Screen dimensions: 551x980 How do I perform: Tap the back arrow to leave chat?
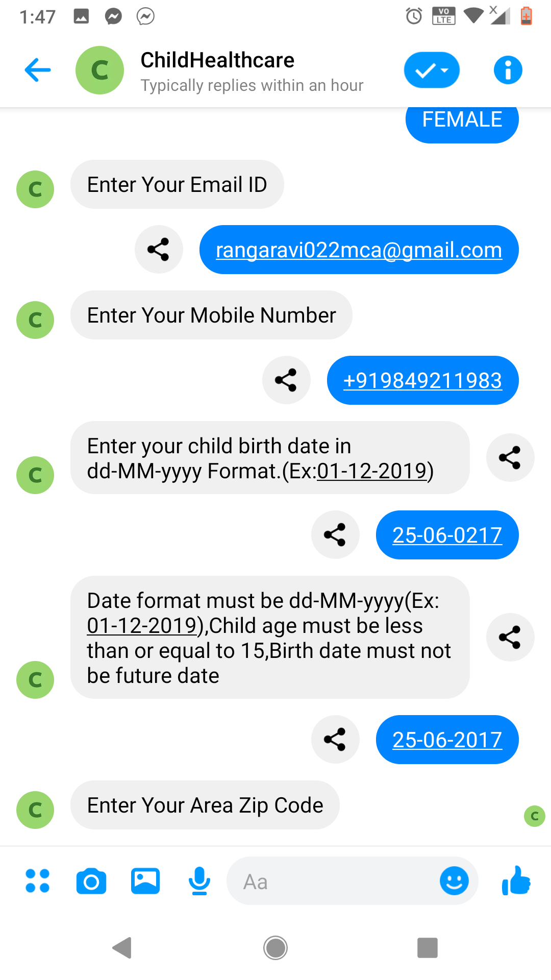(x=38, y=70)
